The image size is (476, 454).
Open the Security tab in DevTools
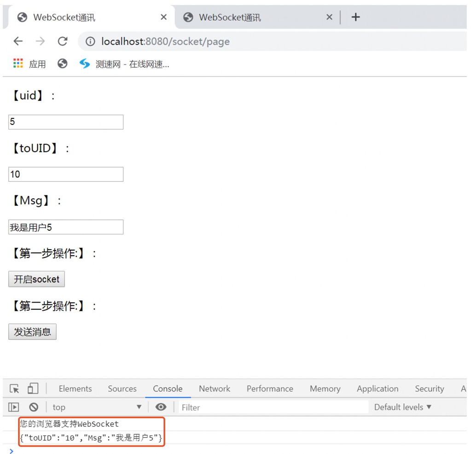coord(430,389)
